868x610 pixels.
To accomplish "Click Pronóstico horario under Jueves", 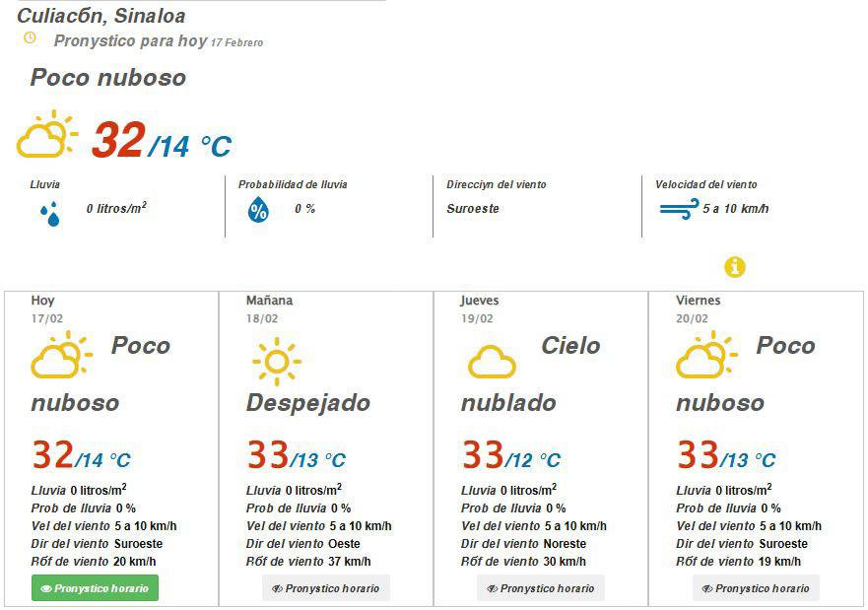I will pos(539,587).
